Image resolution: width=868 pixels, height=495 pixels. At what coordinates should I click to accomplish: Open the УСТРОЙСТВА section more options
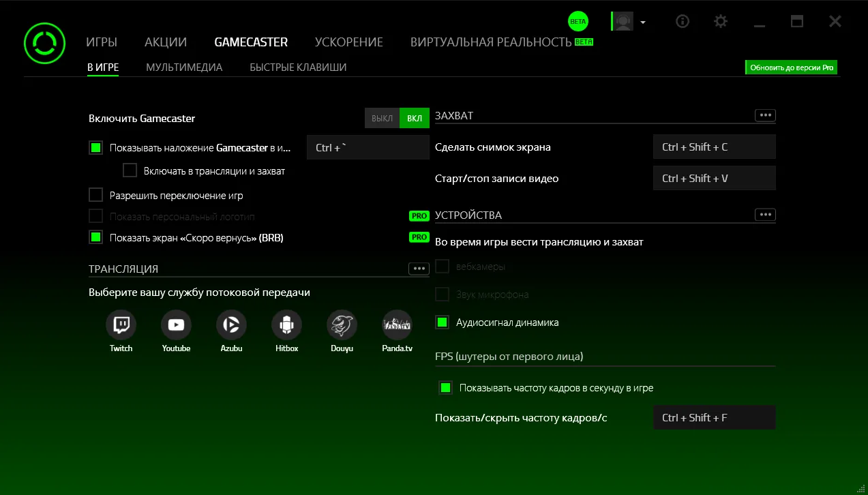click(765, 215)
